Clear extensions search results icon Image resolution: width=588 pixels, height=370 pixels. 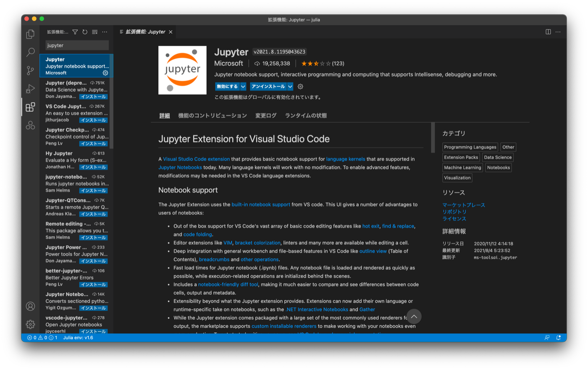pyautogui.click(x=95, y=32)
